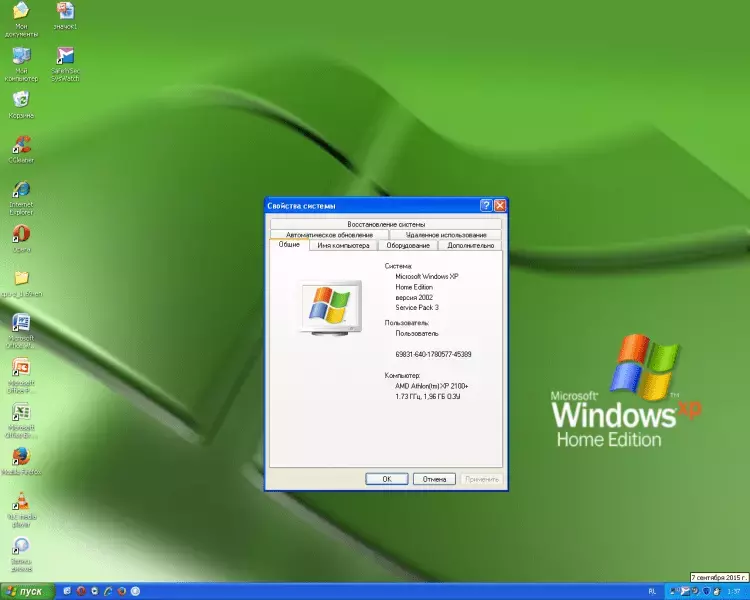Screen dimensions: 750x600
Task: Switch to the Имя компьютера tab
Action: [343, 245]
